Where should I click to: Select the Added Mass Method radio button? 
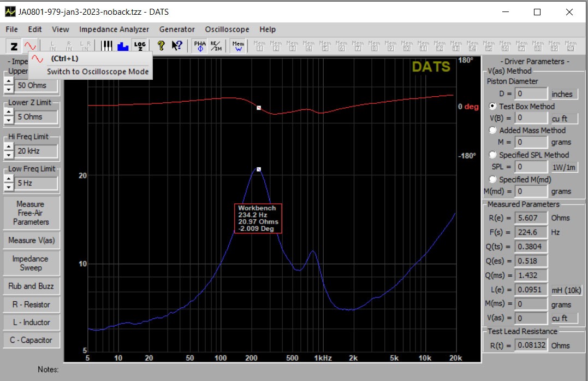coord(493,130)
